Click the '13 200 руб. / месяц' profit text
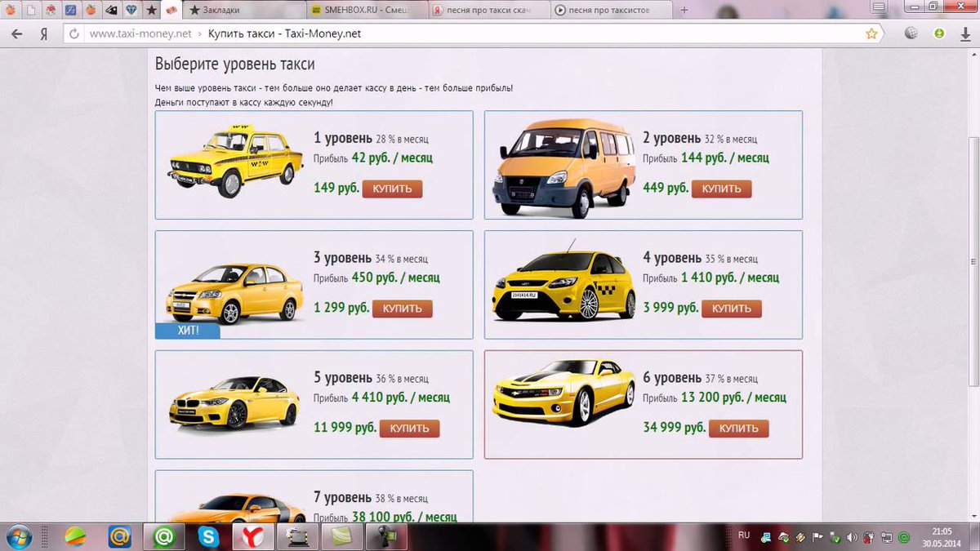Screen dimensions: 980x551 (x=733, y=398)
